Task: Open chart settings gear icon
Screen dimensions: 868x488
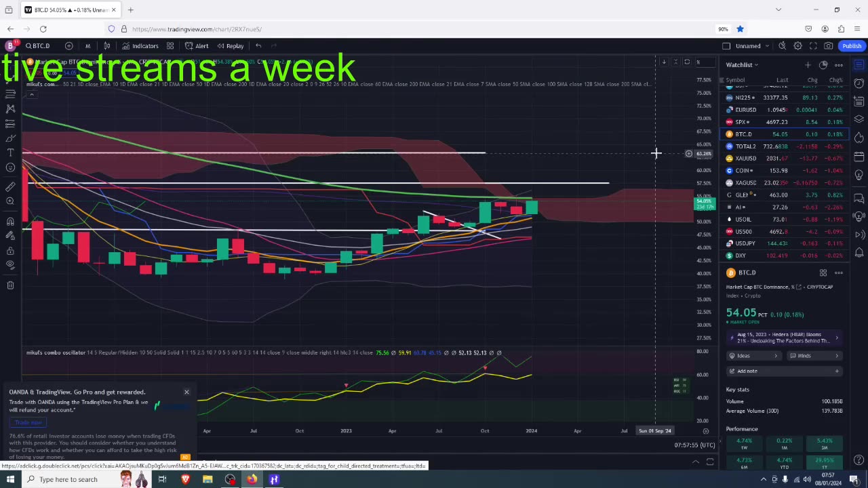Action: click(797, 45)
